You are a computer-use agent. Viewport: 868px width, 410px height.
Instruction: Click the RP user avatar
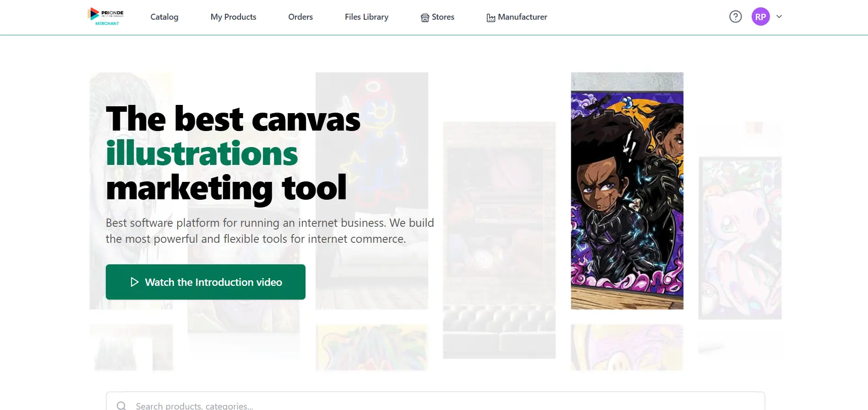(760, 16)
